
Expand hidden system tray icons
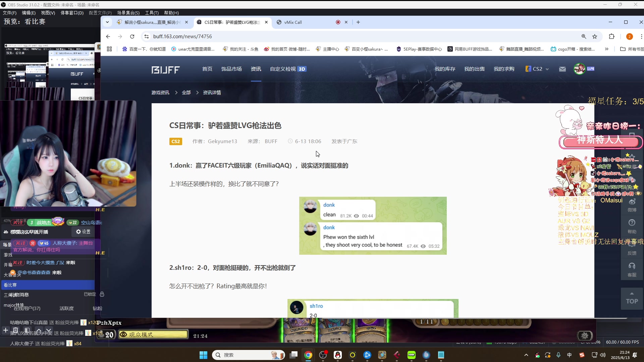tap(526, 355)
